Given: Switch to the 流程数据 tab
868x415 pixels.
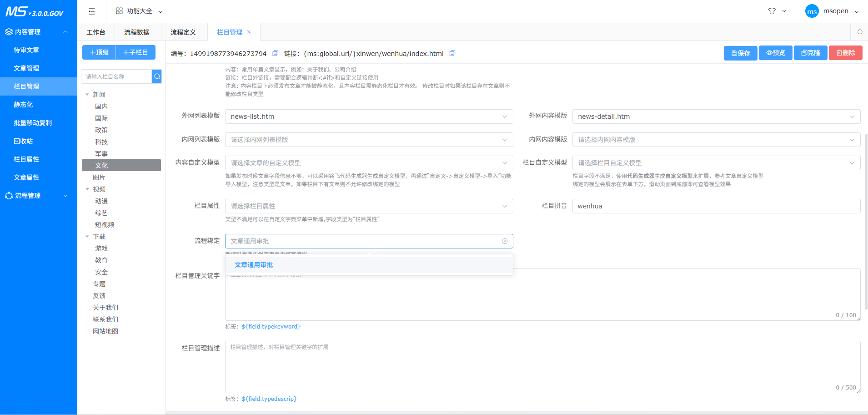Looking at the screenshot, I should pyautogui.click(x=137, y=32).
